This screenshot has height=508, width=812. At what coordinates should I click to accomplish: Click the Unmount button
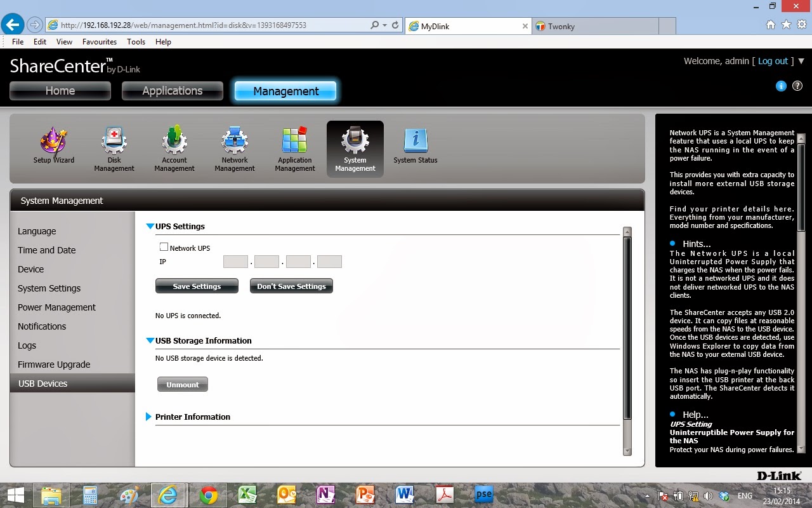tap(183, 385)
